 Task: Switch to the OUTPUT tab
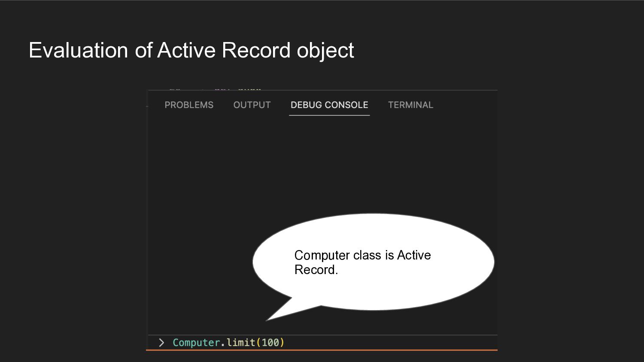click(252, 105)
